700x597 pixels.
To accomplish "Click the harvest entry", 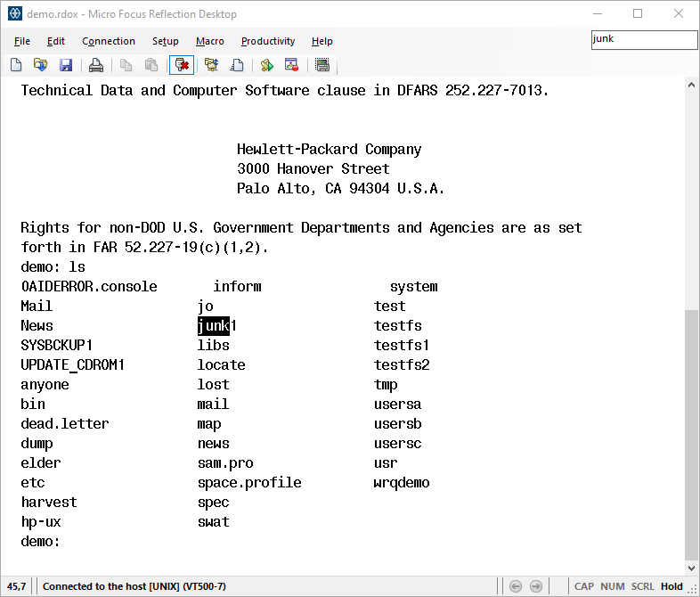I will (49, 503).
